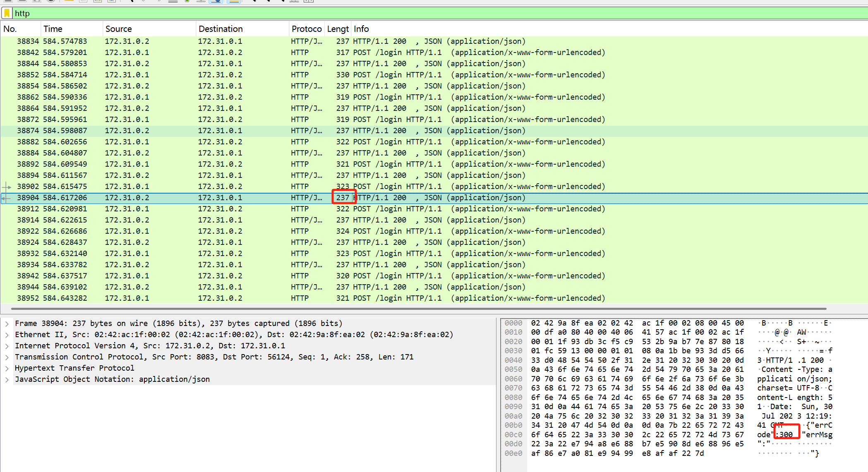
Task: Expand Internet Protocol Version 4 details
Action: coord(7,346)
